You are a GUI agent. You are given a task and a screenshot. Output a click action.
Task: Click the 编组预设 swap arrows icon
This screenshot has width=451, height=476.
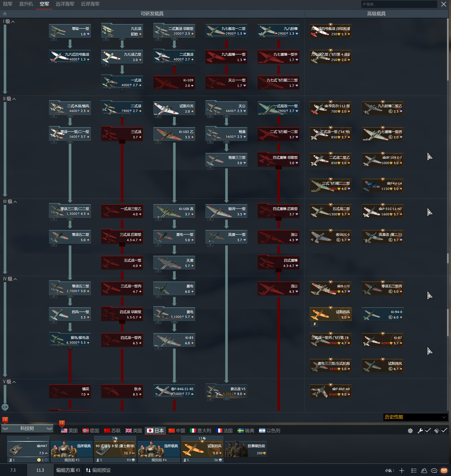tap(88, 470)
